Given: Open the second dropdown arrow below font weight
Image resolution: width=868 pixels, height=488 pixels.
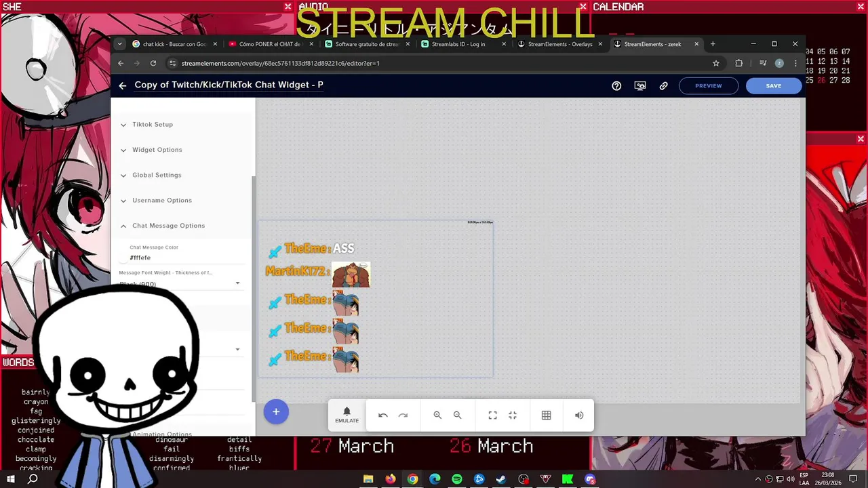Looking at the screenshot, I should click(x=237, y=350).
